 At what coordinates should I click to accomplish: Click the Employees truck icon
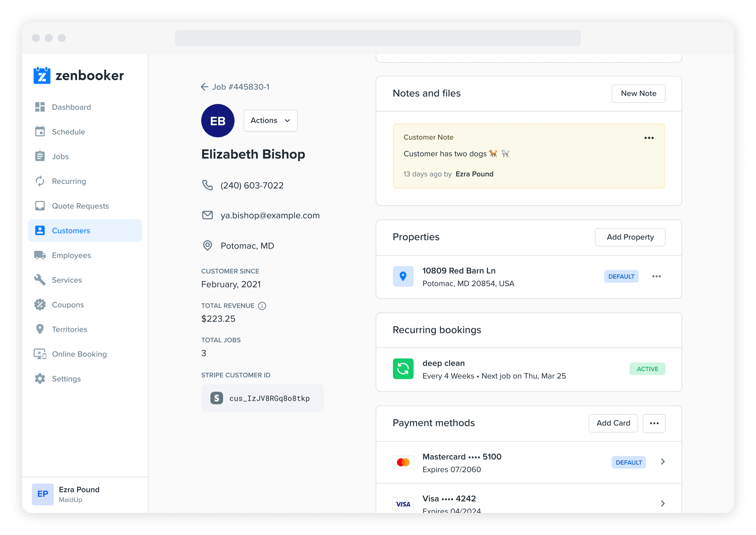point(40,255)
